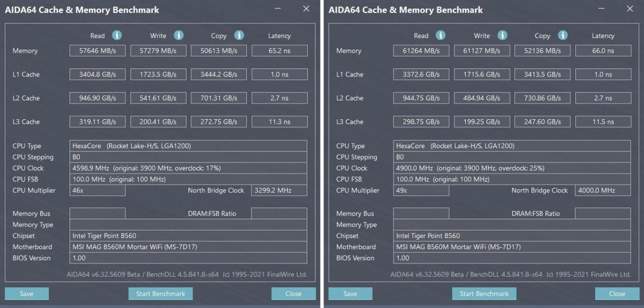Screen dimensions: 644x308
Task: Click Save in the right window
Action: (350, 294)
